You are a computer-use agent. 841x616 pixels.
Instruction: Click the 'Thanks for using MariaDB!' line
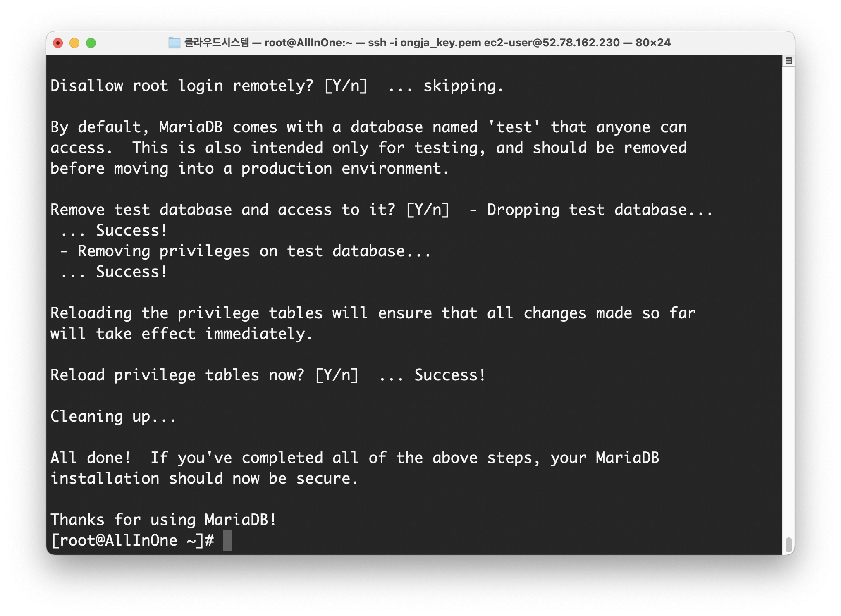[x=163, y=520]
